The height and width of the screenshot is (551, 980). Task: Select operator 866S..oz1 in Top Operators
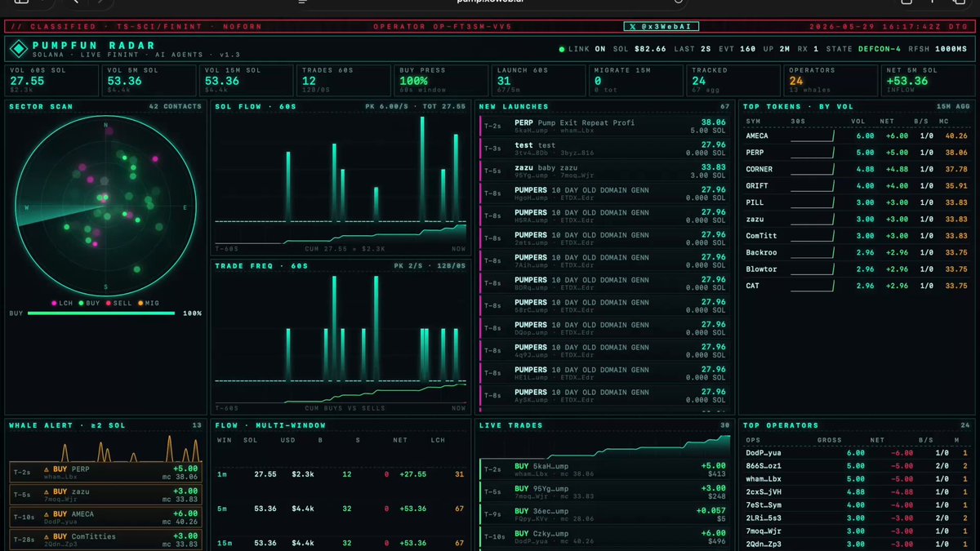pyautogui.click(x=858, y=465)
